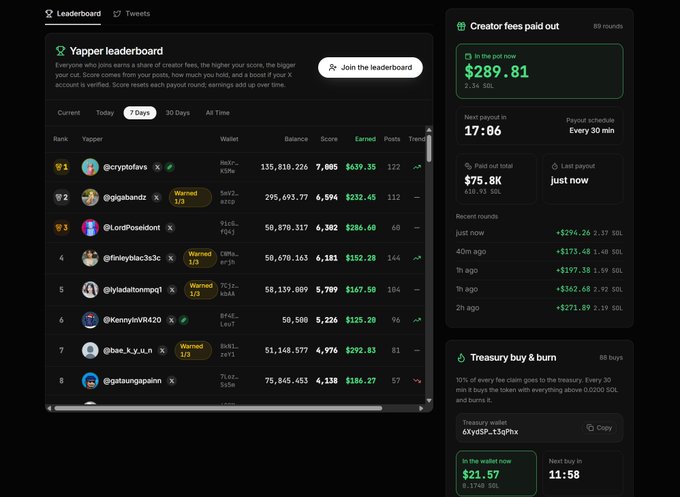Image resolution: width=680 pixels, height=497 pixels.
Task: Click the table's scroll right arrow
Action: click(x=421, y=408)
